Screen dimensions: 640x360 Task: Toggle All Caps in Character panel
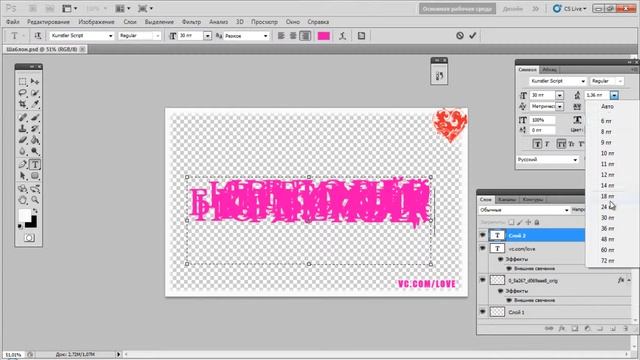click(562, 144)
